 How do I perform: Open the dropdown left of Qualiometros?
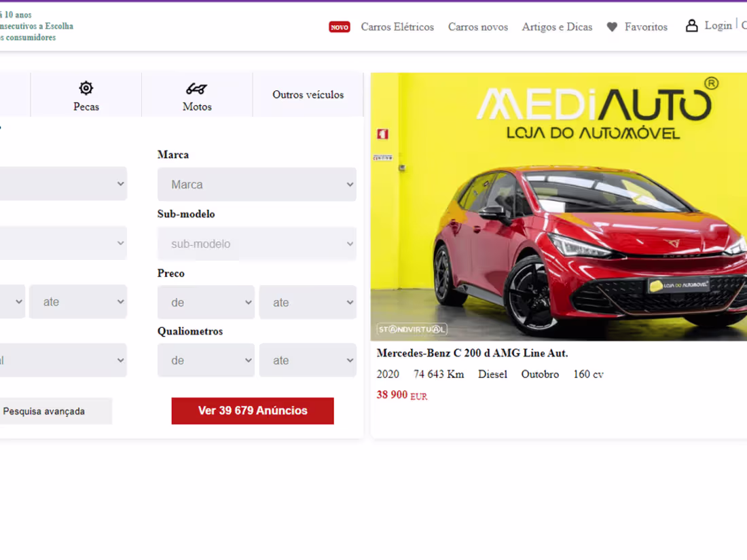tap(63, 360)
